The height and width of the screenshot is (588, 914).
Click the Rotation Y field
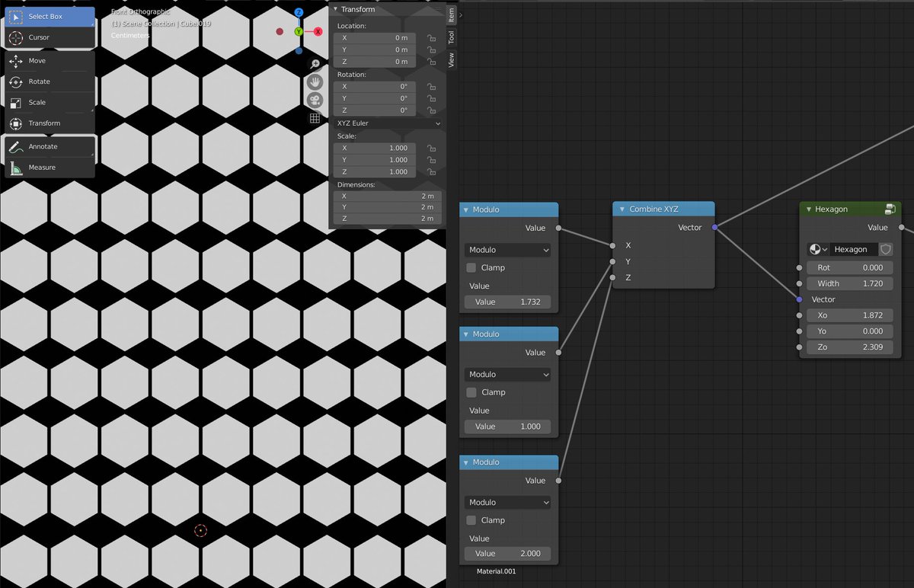pyautogui.click(x=374, y=98)
